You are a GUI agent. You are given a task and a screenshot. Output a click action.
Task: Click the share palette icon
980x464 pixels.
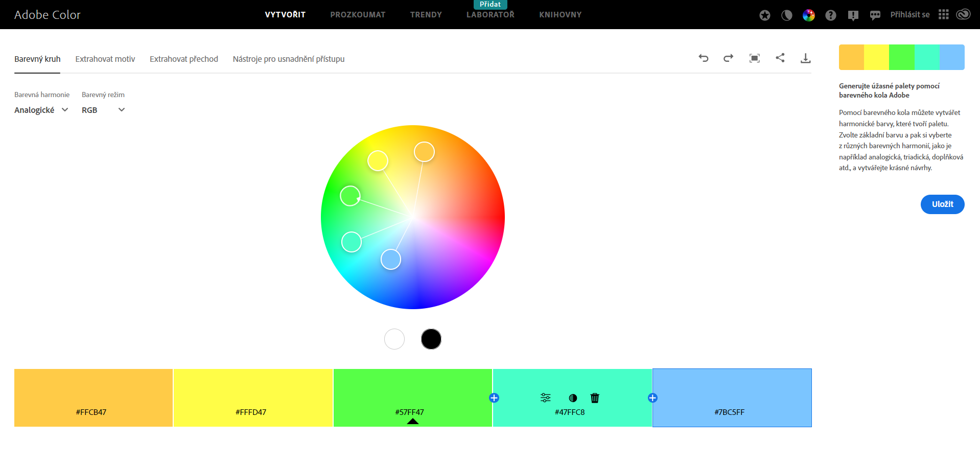click(780, 58)
